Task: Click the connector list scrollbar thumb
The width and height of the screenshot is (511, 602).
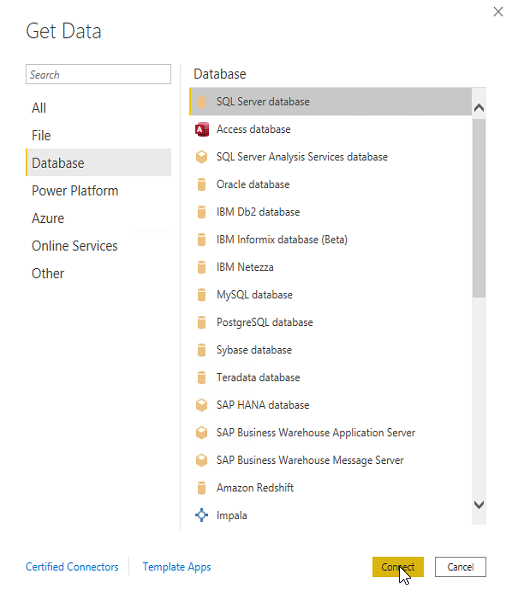Action: 479,208
